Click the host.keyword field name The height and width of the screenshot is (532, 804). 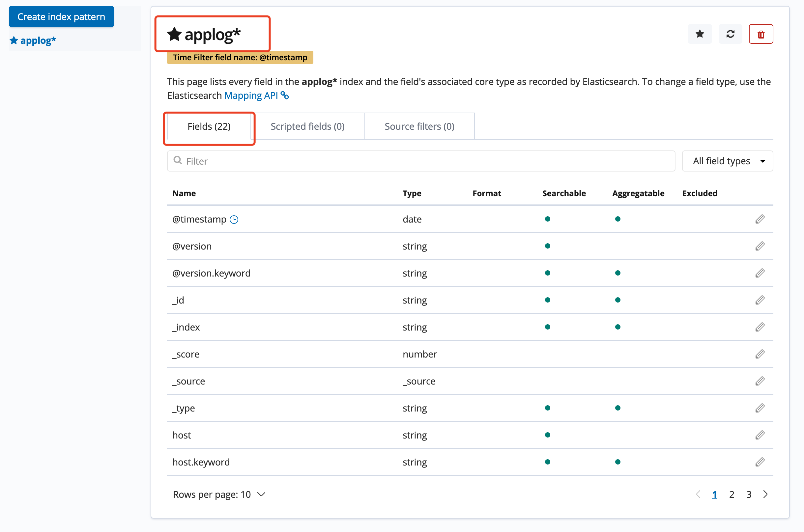pyautogui.click(x=201, y=462)
